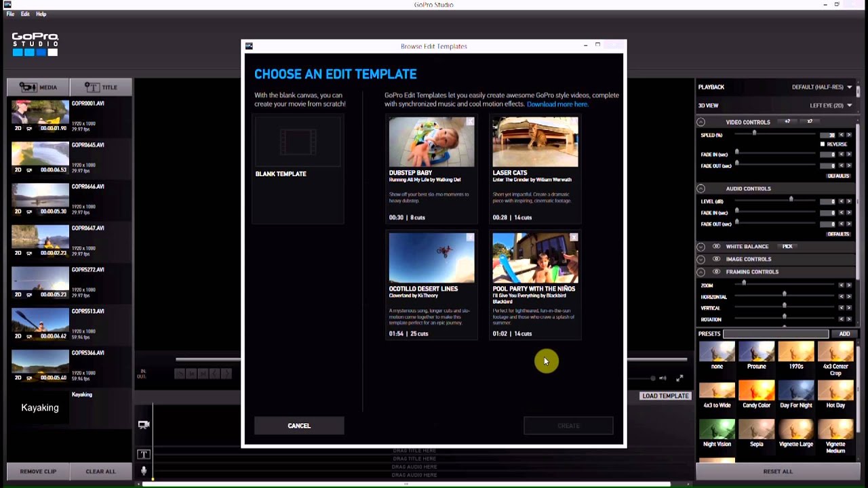
Task: Open the File menu
Action: pyautogui.click(x=10, y=14)
